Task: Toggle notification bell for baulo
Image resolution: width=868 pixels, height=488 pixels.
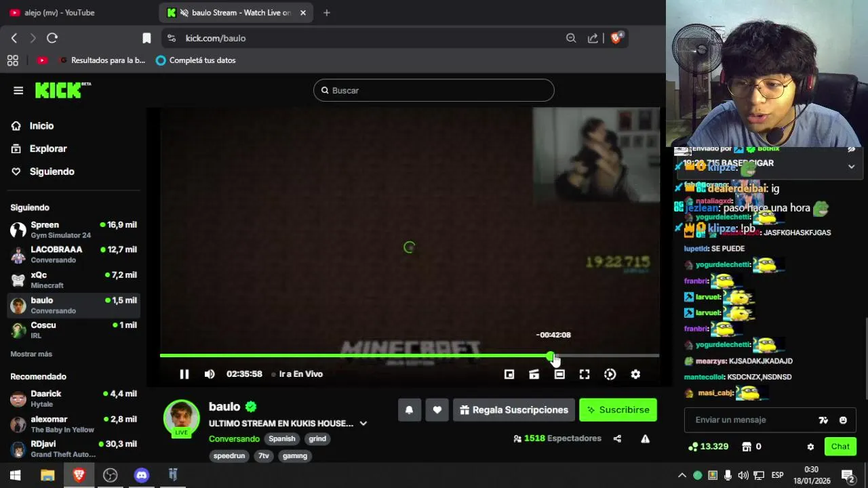Action: click(410, 410)
